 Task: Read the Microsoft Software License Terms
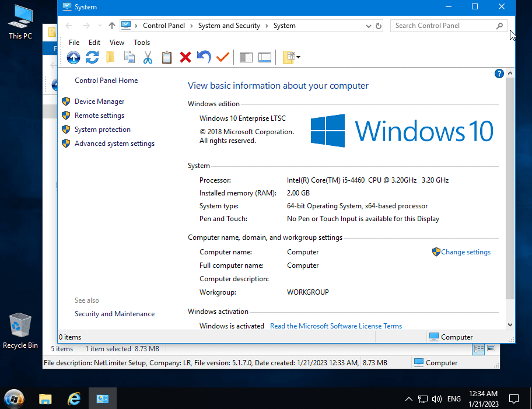click(x=336, y=326)
